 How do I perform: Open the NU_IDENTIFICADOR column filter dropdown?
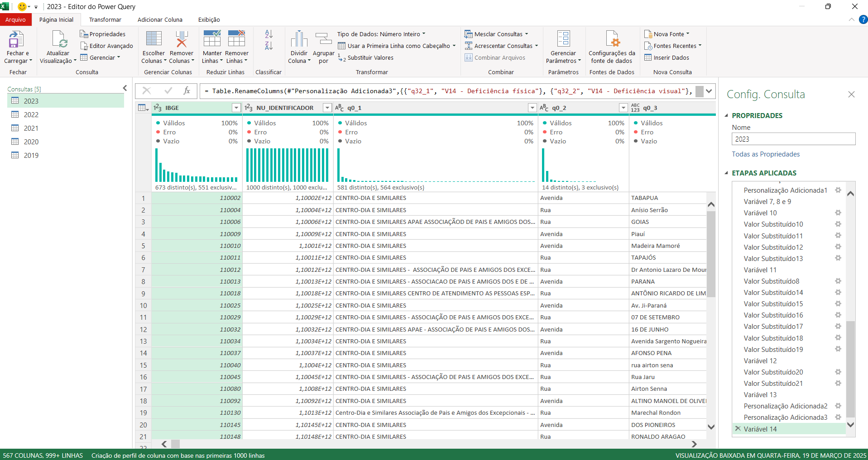(x=327, y=108)
